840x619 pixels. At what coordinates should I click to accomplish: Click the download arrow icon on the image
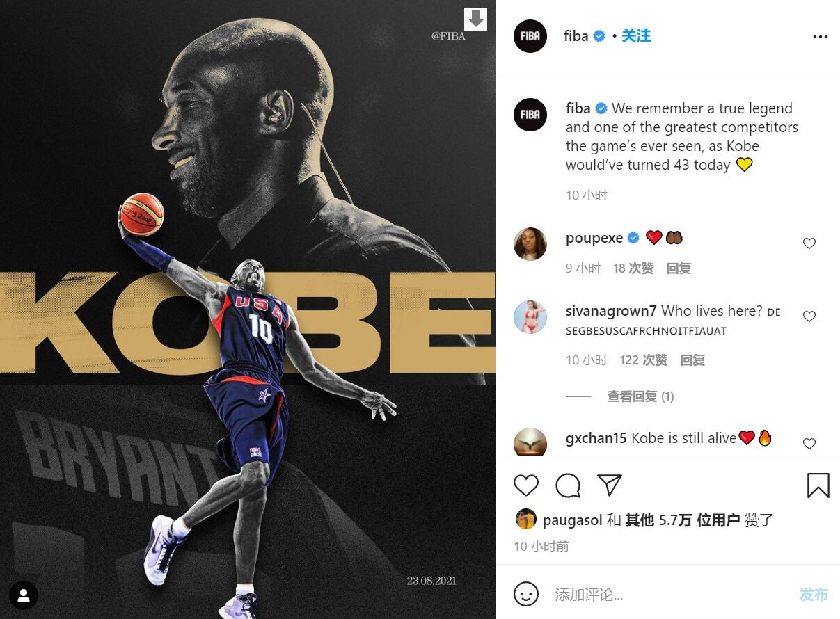(476, 19)
